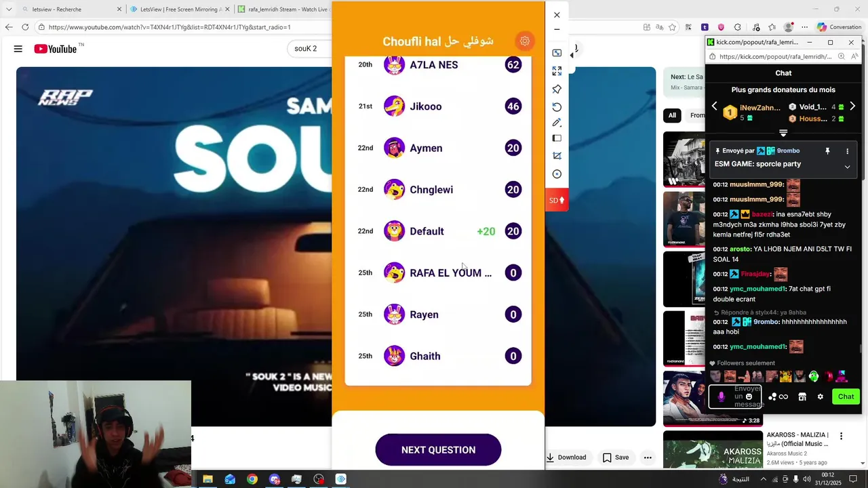Screen dimensions: 868x488
Task: Go back in the browser
Action: coord(9,27)
